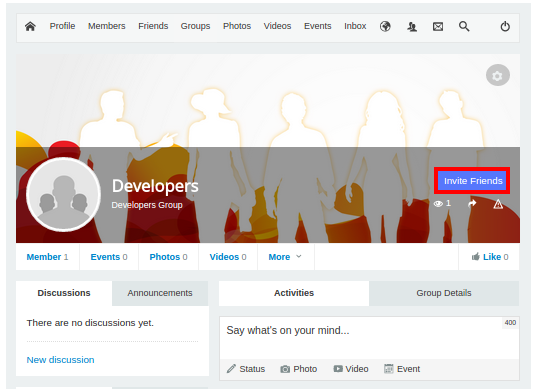Click the share arrow icon
This screenshot has width=537, height=389.
pyautogui.click(x=472, y=204)
